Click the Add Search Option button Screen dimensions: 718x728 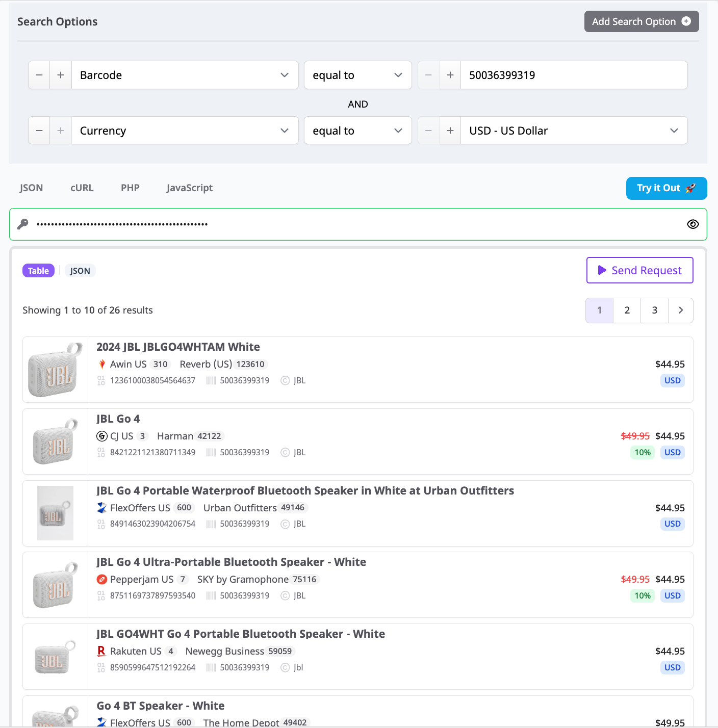pyautogui.click(x=642, y=21)
